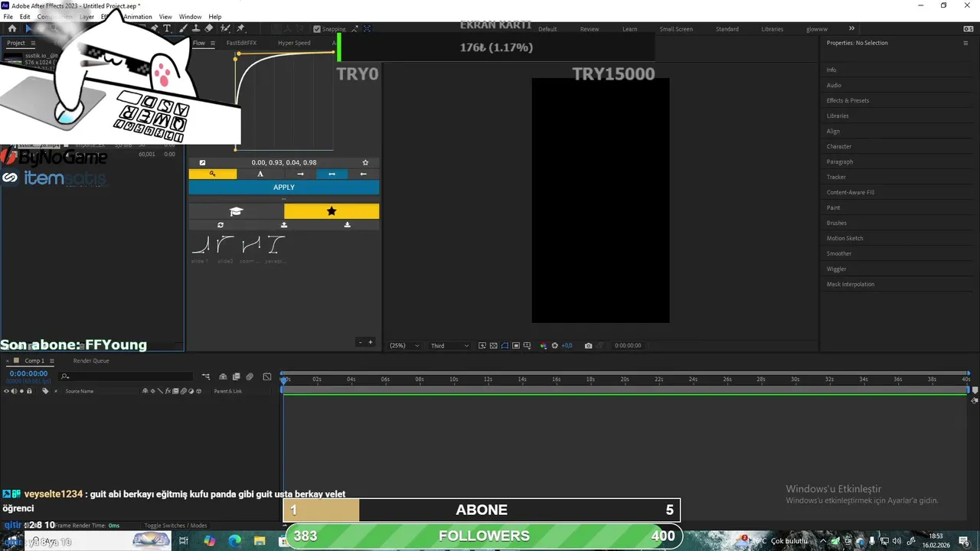The height and width of the screenshot is (551, 980).
Task: Toggle the Snapping checkbox
Action: coord(316,29)
